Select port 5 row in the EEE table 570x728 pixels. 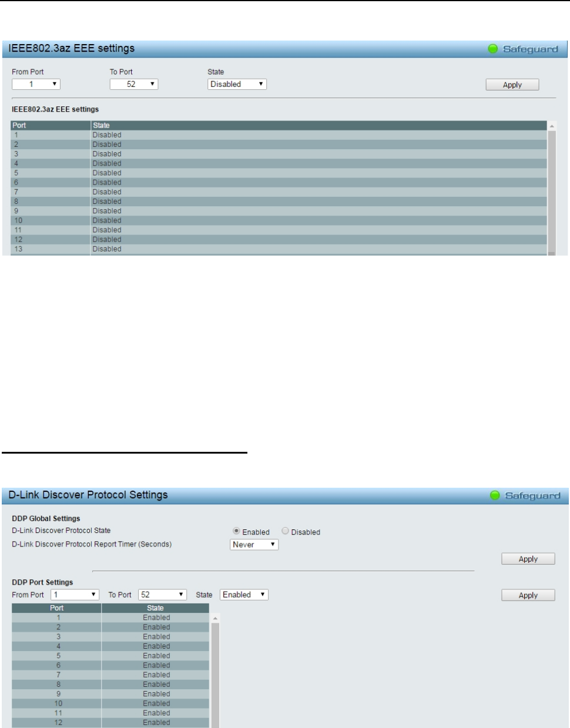(279, 173)
